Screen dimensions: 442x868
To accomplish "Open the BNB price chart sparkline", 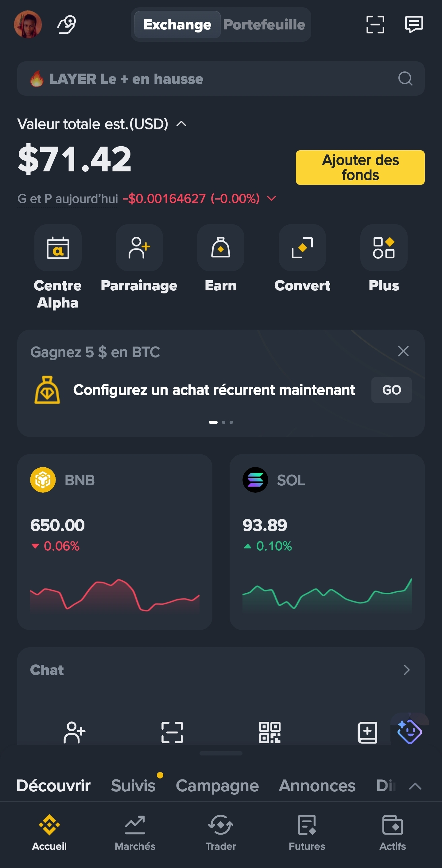I will [x=115, y=595].
